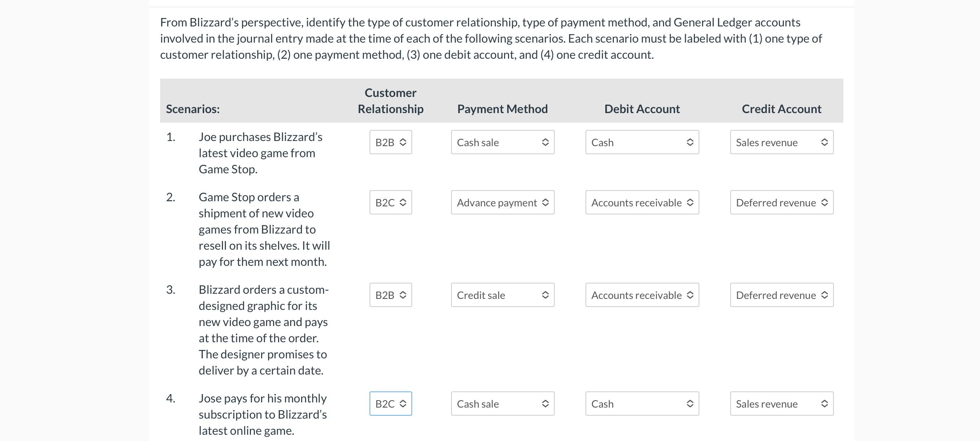The height and width of the screenshot is (441, 980).
Task: Expand scenario 2 Debit Account dropdown
Action: 642,202
